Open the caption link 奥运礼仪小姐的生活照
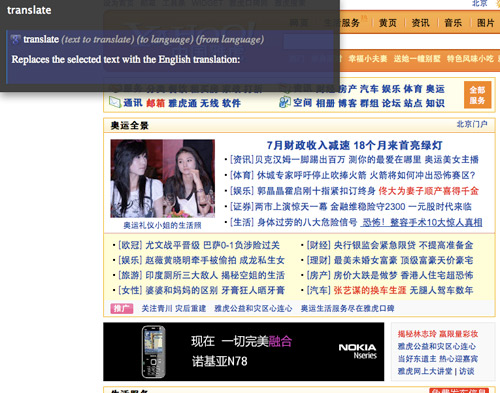Image resolution: width=500 pixels, height=393 pixels. [162, 226]
